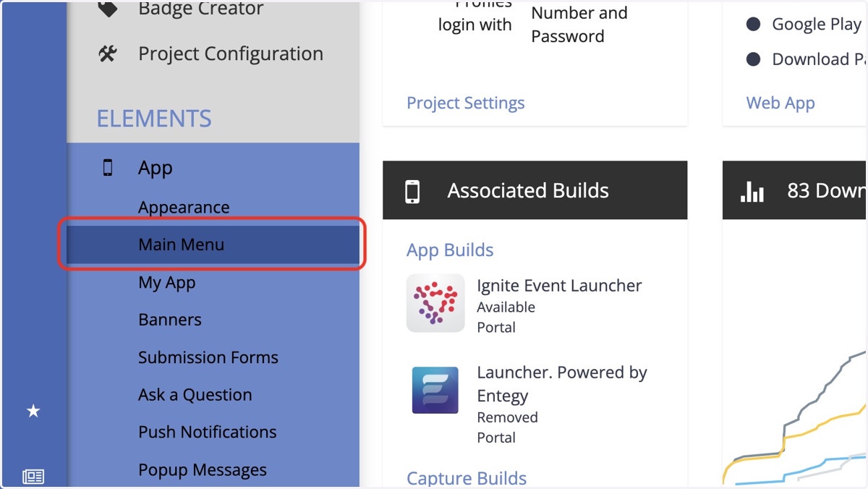Open the Appearance submenu item

click(x=184, y=207)
